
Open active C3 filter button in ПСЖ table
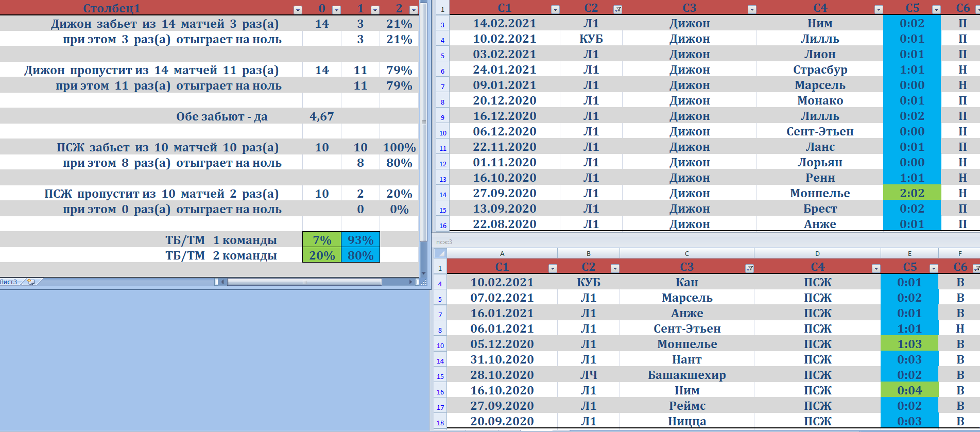click(749, 268)
